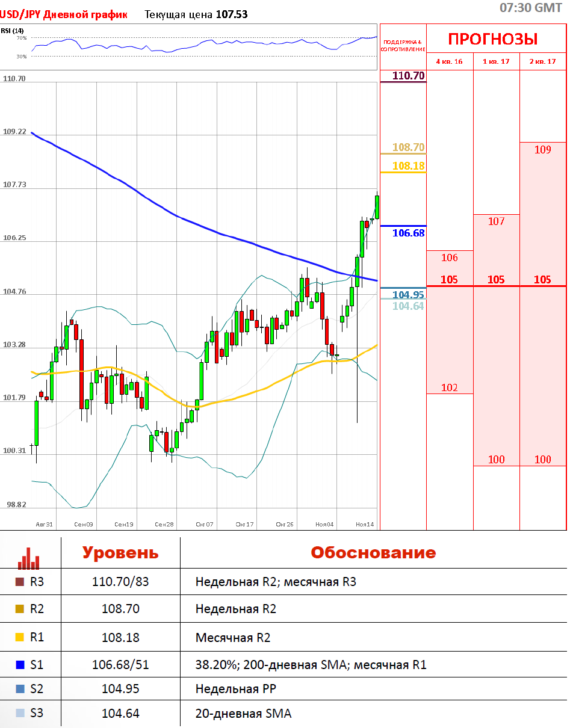The image size is (570, 728).
Task: Switch to the 1 кв. 17 column
Action: [496, 62]
